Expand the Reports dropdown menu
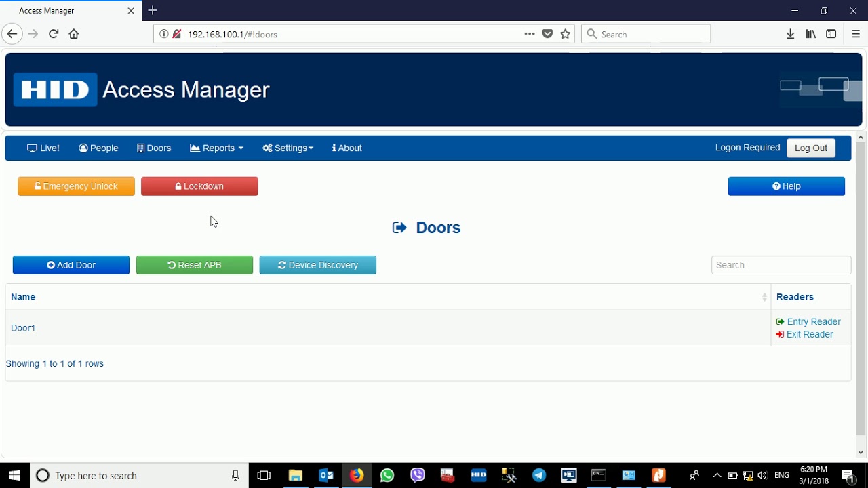 tap(216, 148)
